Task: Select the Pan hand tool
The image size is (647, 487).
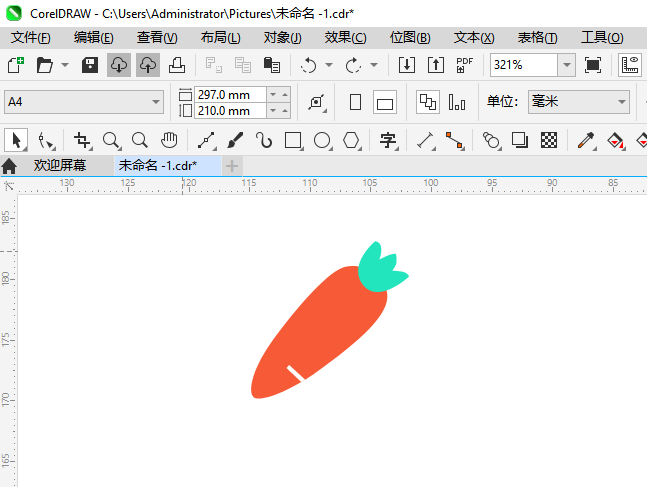Action: 169,140
